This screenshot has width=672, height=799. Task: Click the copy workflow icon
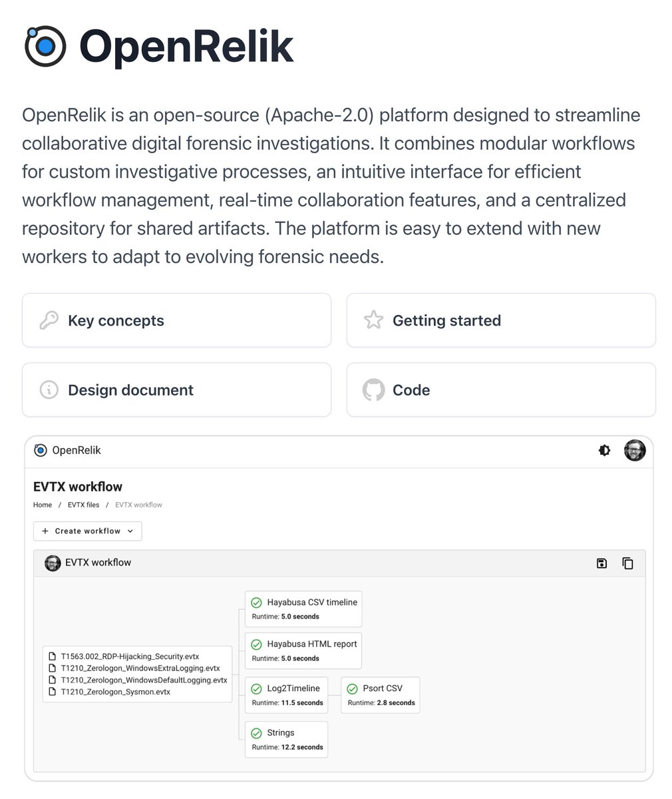click(x=627, y=563)
